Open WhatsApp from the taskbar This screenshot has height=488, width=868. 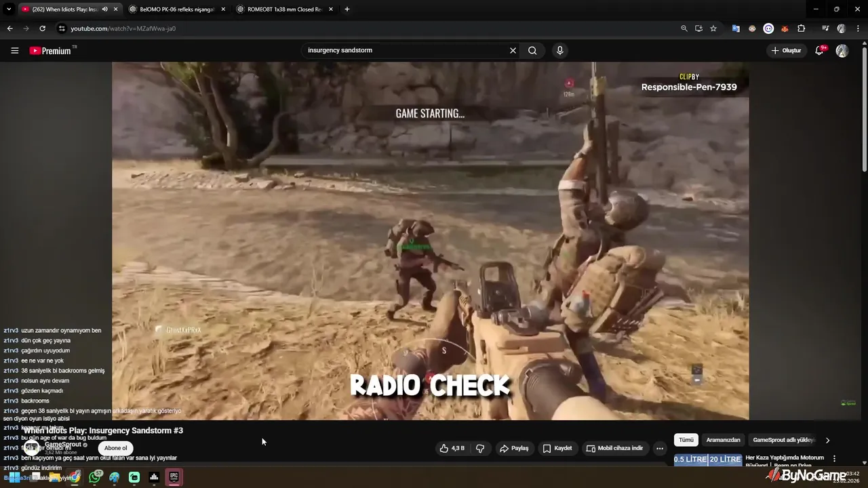tap(95, 477)
